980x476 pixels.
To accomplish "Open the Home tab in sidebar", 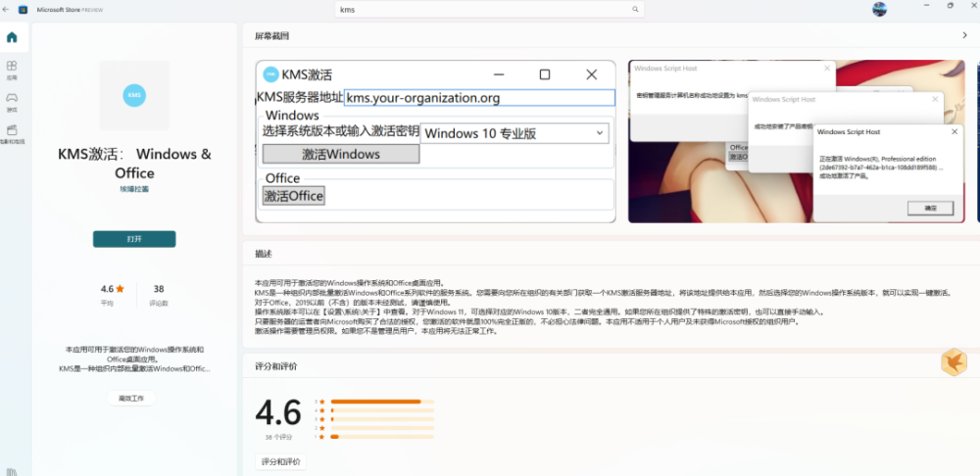I will click(12, 37).
